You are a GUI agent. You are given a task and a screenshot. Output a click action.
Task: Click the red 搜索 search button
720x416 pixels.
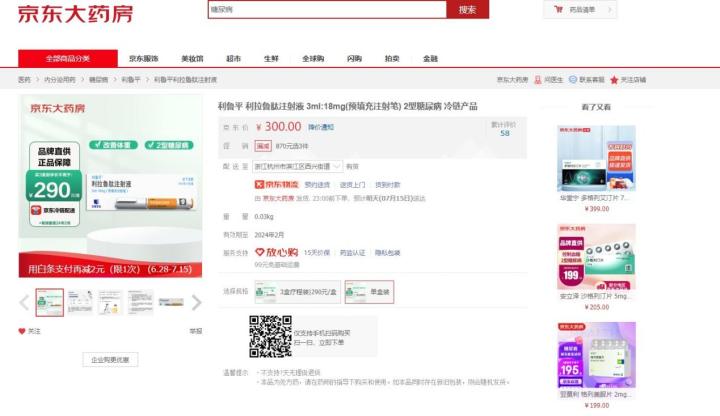coord(467,9)
